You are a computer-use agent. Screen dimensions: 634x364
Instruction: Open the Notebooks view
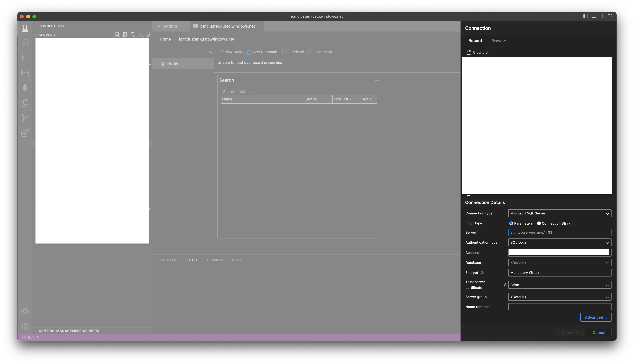coord(25,58)
